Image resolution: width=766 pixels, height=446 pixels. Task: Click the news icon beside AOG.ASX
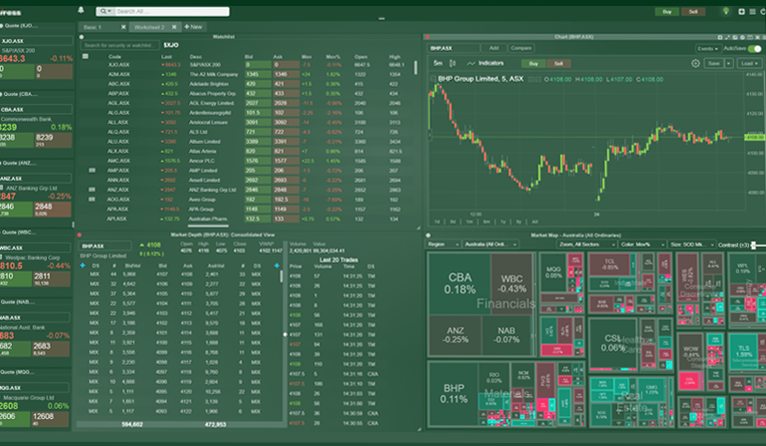tap(91, 199)
